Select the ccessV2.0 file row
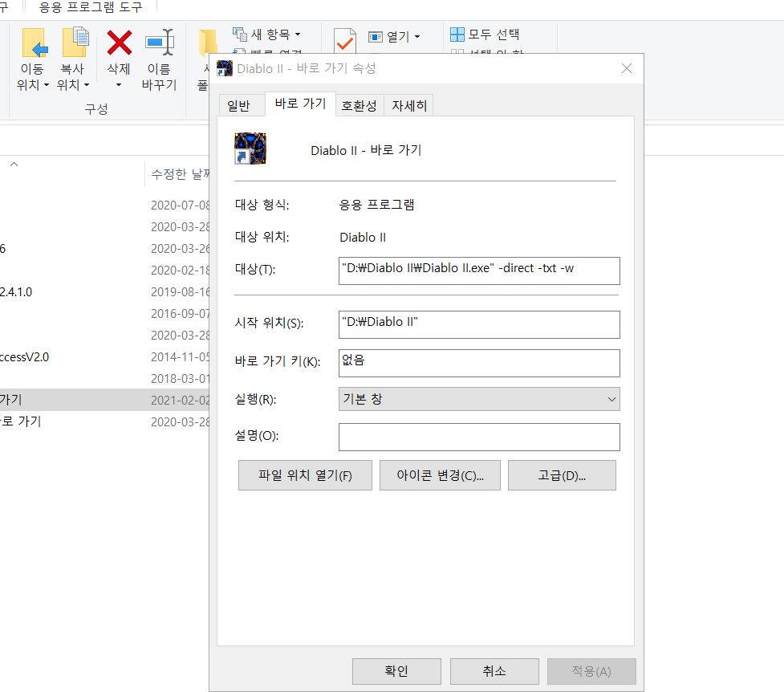The width and height of the screenshot is (784, 692). coord(104,356)
